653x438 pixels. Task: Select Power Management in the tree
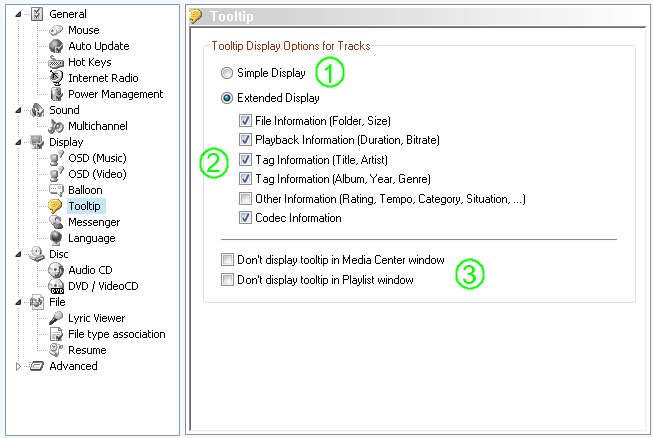115,94
